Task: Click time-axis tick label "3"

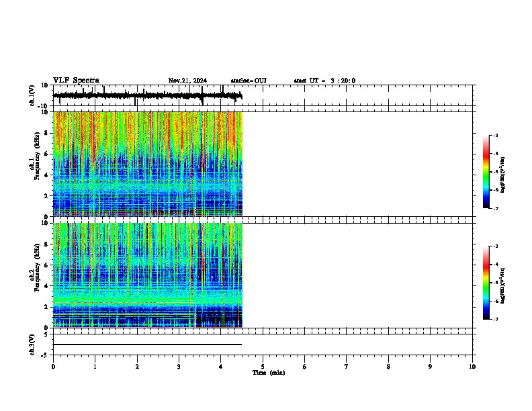Action: click(x=179, y=367)
